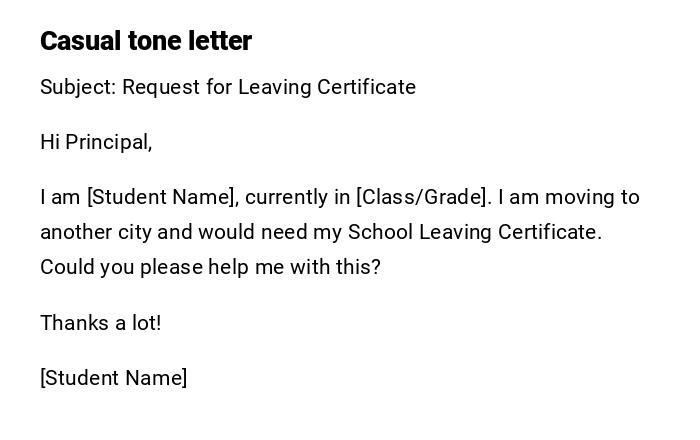Image resolution: width=700 pixels, height=440 pixels.
Task: Click "School" in the body paragraph
Action: 381,232
